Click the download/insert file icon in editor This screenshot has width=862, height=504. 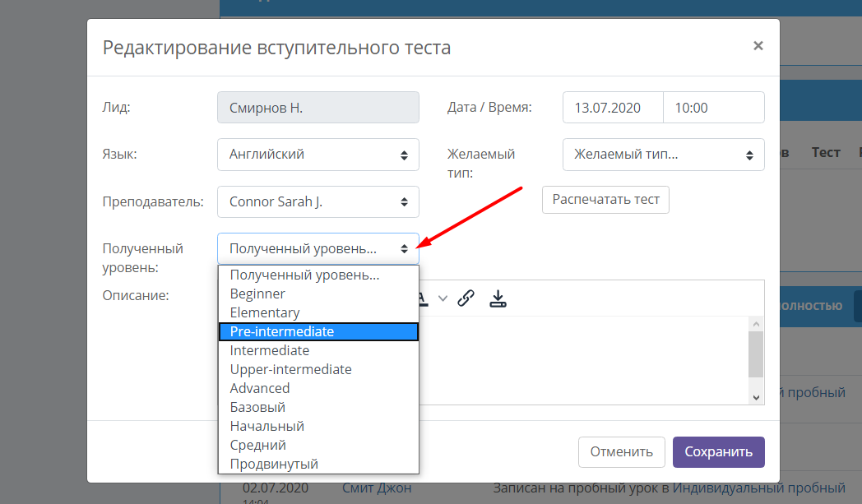[x=498, y=298]
